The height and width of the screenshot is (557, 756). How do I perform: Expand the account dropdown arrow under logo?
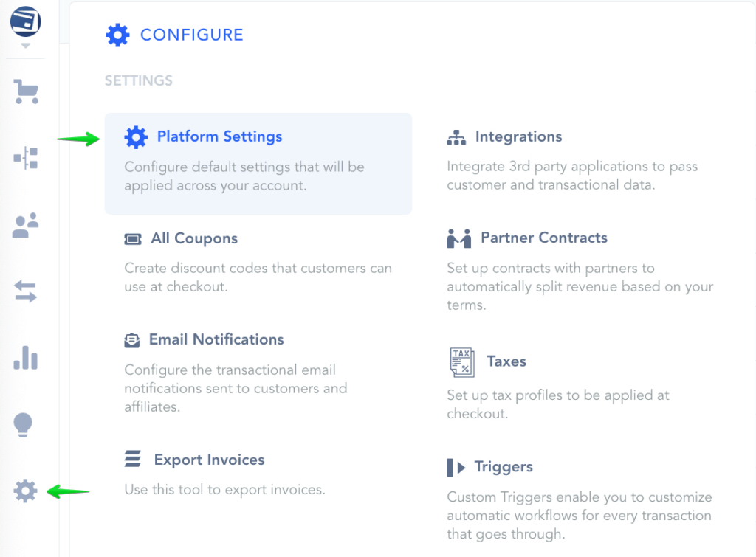pos(26,46)
